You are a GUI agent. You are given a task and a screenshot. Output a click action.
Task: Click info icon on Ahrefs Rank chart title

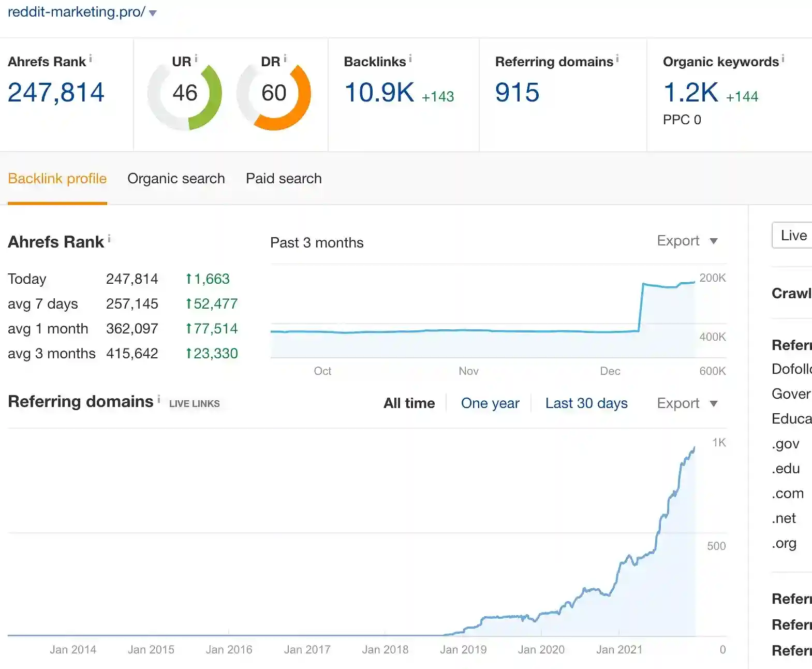coord(109,239)
